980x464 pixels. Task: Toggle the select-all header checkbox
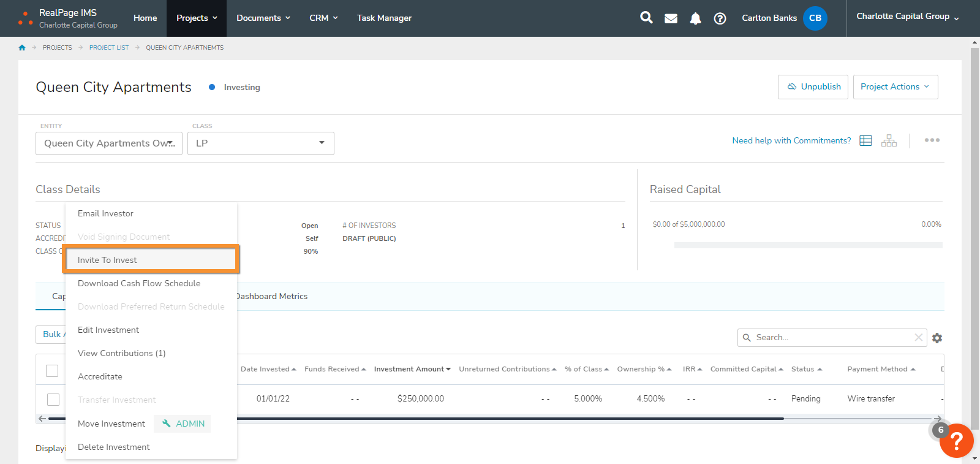pos(52,370)
